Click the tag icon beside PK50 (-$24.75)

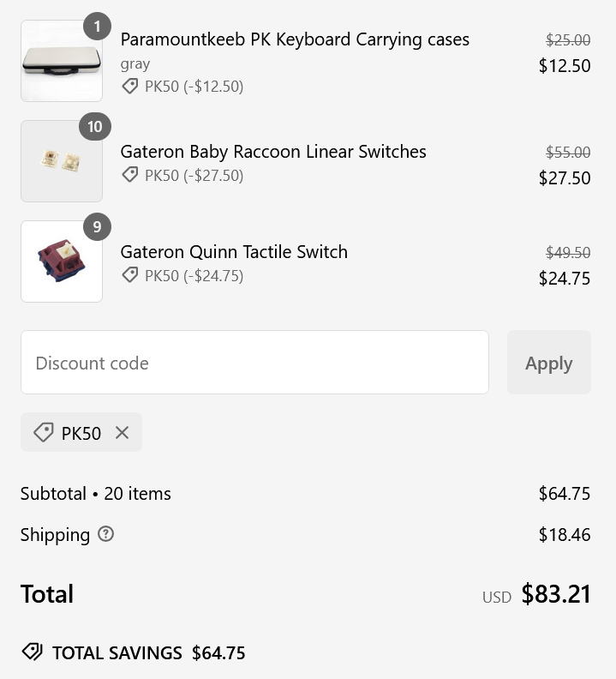[130, 275]
